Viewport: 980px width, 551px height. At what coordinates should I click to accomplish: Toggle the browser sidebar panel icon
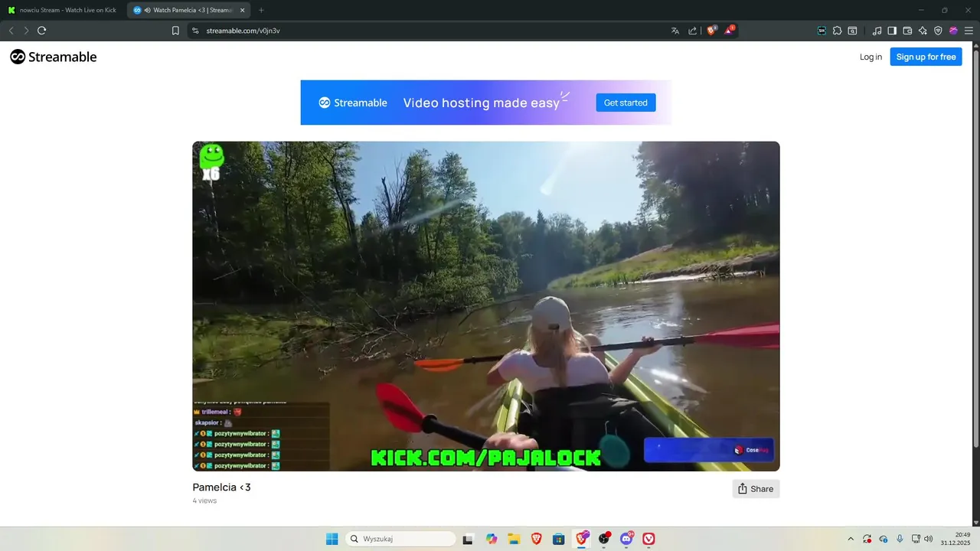pyautogui.click(x=892, y=31)
